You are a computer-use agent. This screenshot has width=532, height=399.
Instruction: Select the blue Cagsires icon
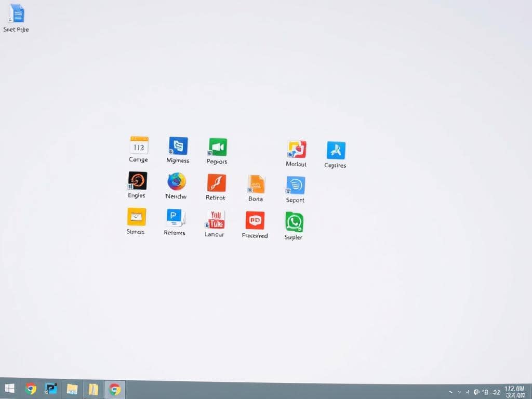coord(336,150)
